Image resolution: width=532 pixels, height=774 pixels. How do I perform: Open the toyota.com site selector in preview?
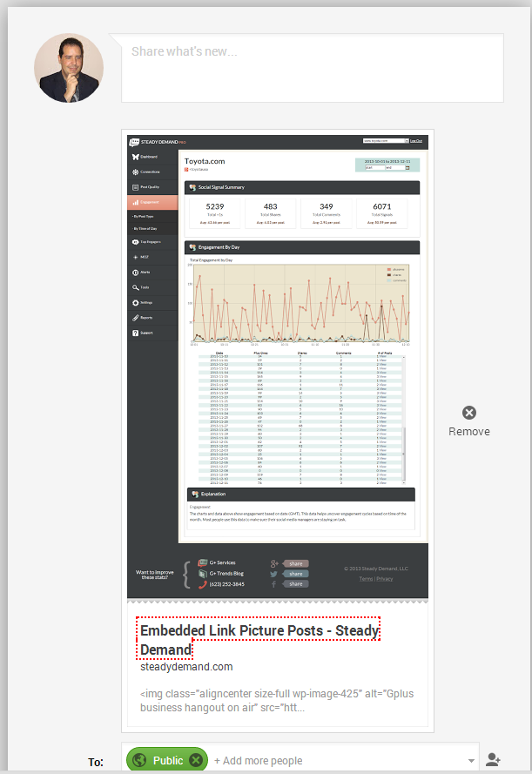(x=387, y=140)
